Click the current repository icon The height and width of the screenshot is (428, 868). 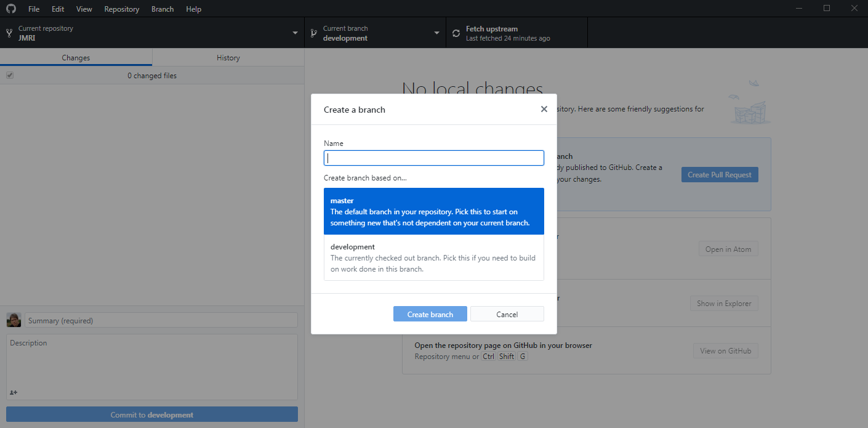pos(9,33)
